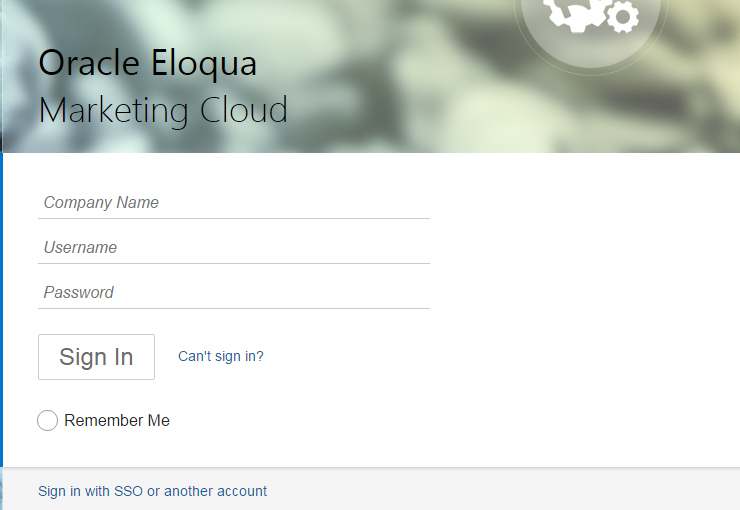Click the Remember Me text label
The height and width of the screenshot is (510, 740).
point(117,421)
